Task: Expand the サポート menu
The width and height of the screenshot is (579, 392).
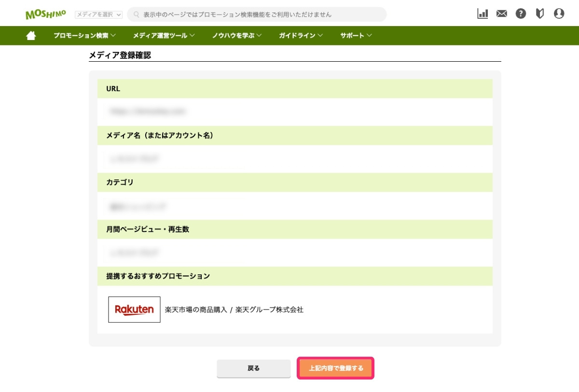Action: [x=355, y=35]
